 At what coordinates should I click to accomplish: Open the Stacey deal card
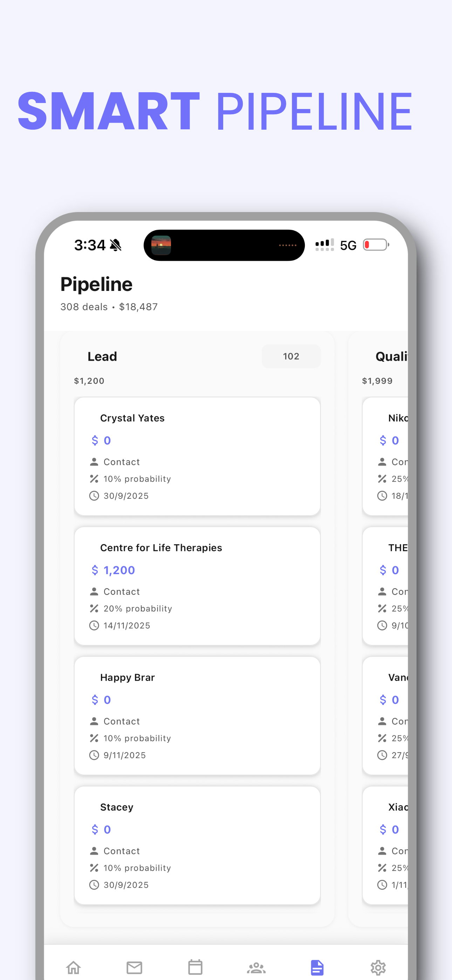pos(197,845)
